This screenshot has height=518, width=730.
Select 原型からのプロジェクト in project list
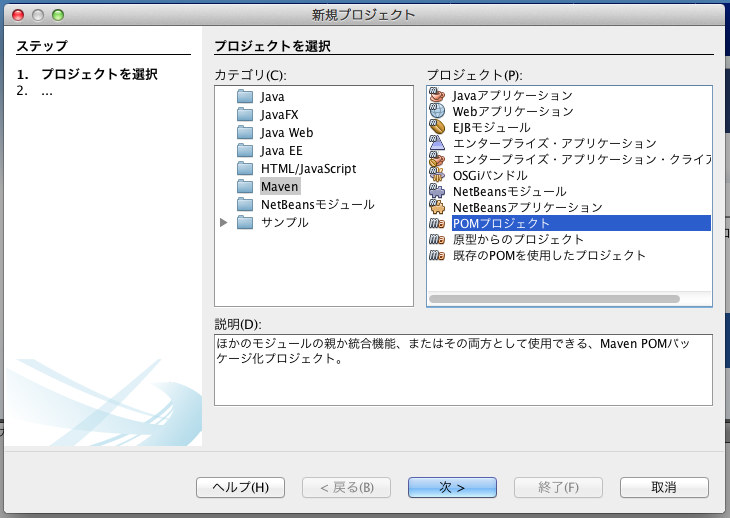point(518,239)
